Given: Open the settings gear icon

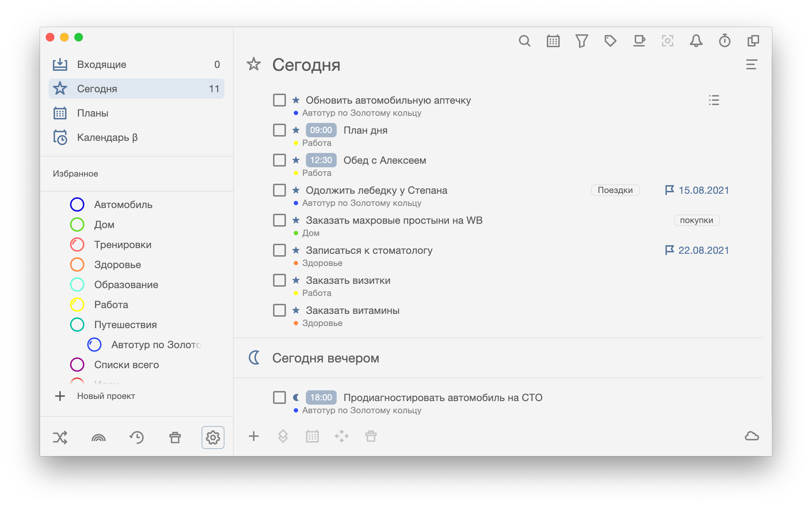Looking at the screenshot, I should 213,437.
